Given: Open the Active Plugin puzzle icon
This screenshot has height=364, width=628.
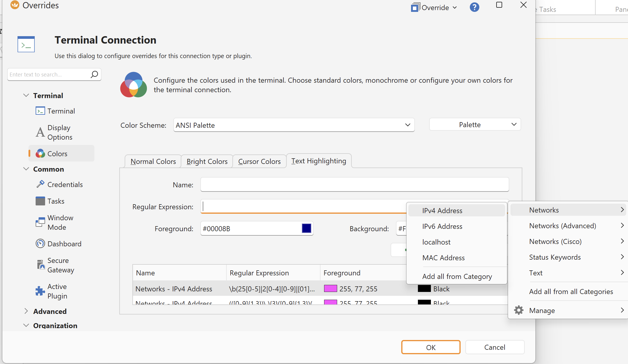Looking at the screenshot, I should (40, 291).
